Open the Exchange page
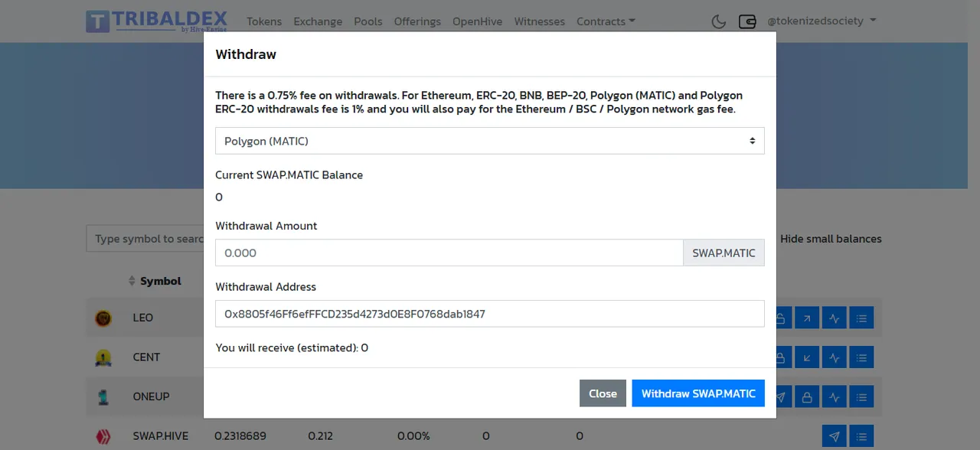The image size is (980, 450). (x=318, y=21)
